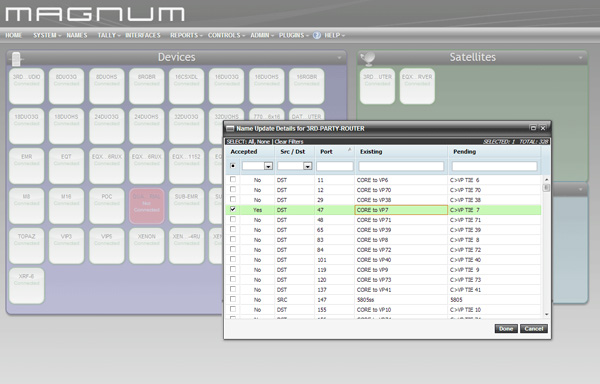Viewport: 600px width, 384px height.
Task: Click the Satellites dish icon
Action: click(368, 58)
